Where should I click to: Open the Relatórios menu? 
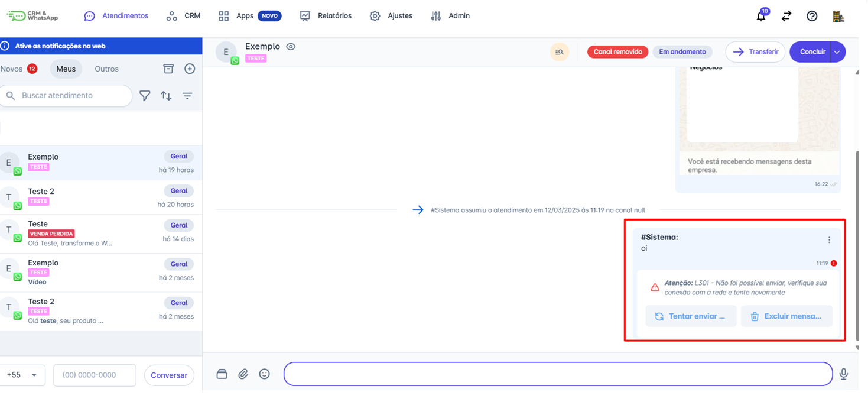click(x=326, y=16)
